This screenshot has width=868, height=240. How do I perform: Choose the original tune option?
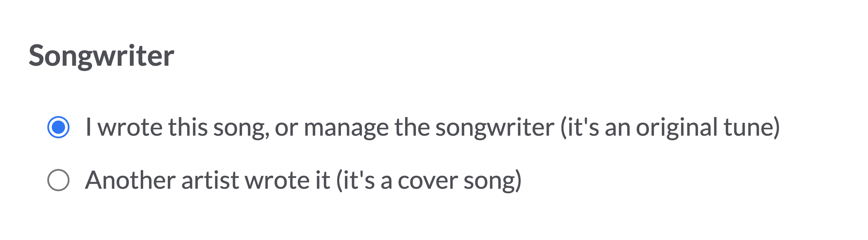pyautogui.click(x=58, y=127)
